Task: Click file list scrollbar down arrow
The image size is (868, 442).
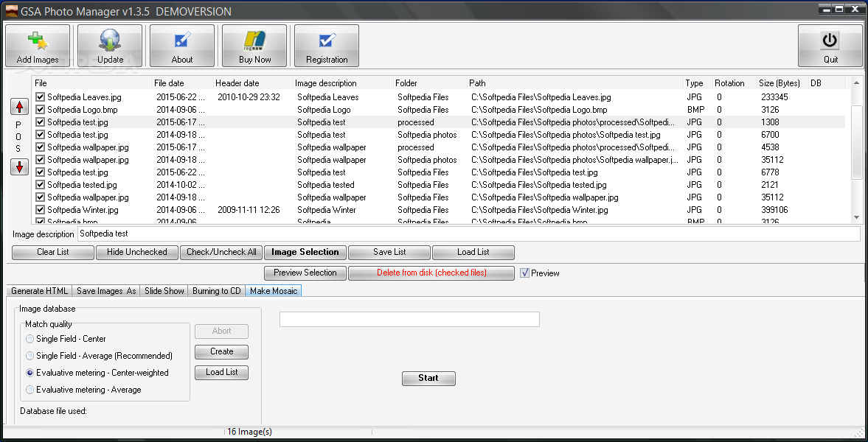Action: [x=857, y=217]
